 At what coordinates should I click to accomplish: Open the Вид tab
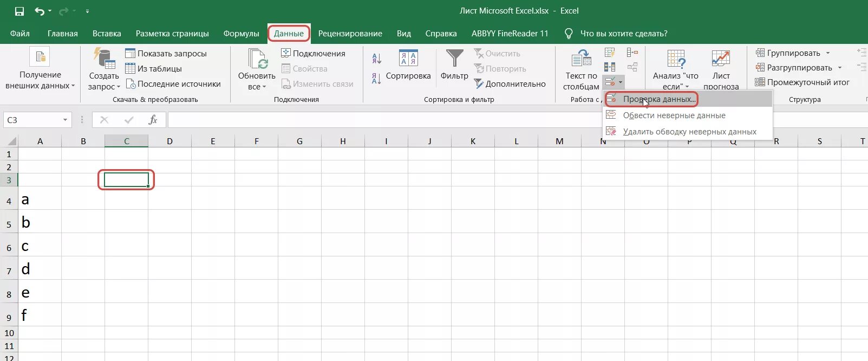pyautogui.click(x=404, y=34)
